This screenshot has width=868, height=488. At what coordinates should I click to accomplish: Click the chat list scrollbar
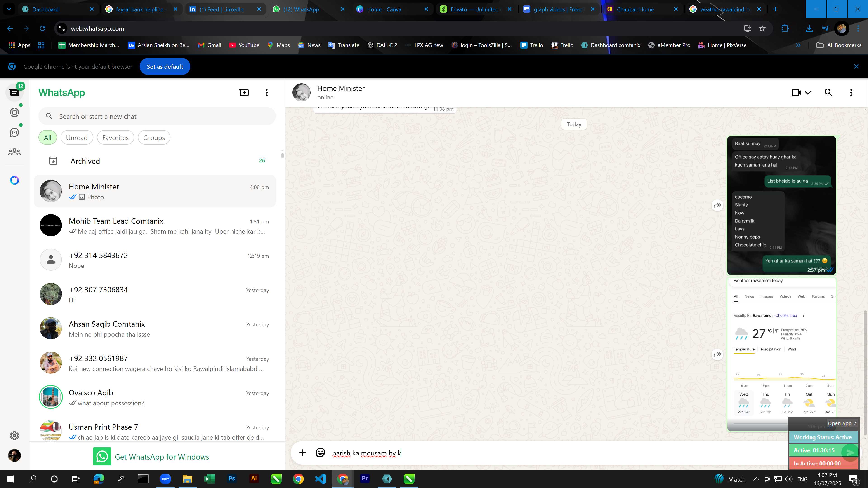[282, 155]
